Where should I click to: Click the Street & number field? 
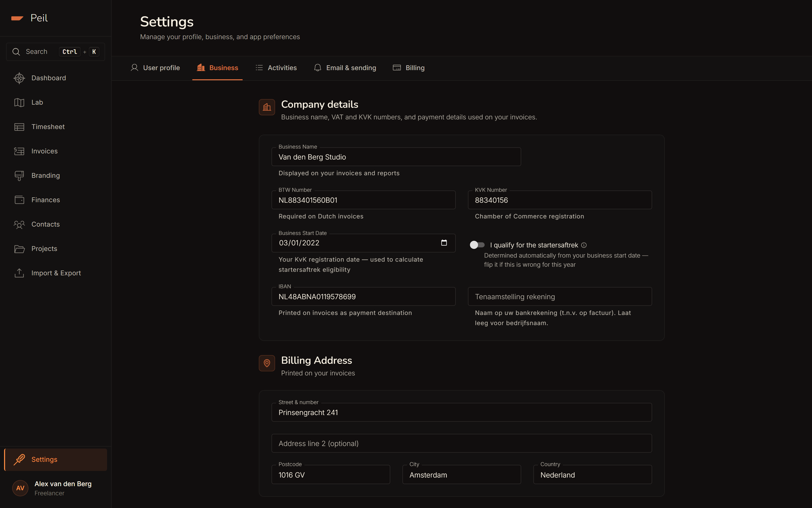(462, 412)
